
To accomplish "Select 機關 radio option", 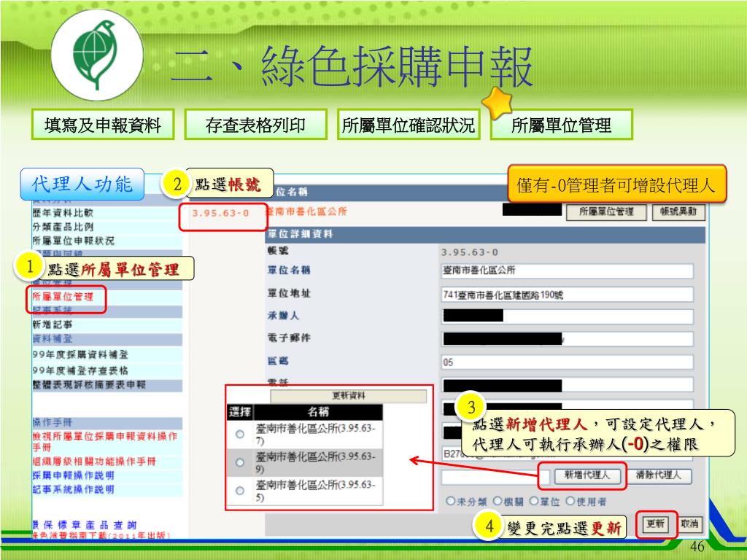I will click(498, 501).
